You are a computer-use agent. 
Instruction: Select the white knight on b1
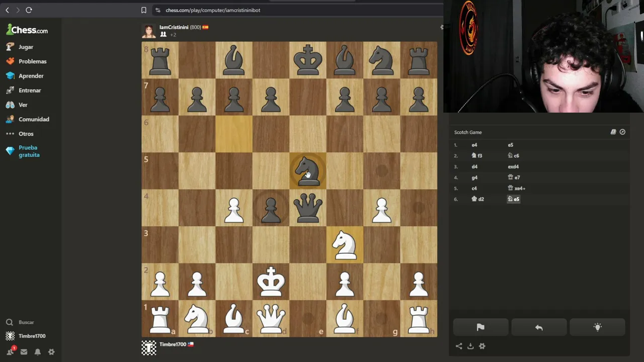click(x=197, y=319)
